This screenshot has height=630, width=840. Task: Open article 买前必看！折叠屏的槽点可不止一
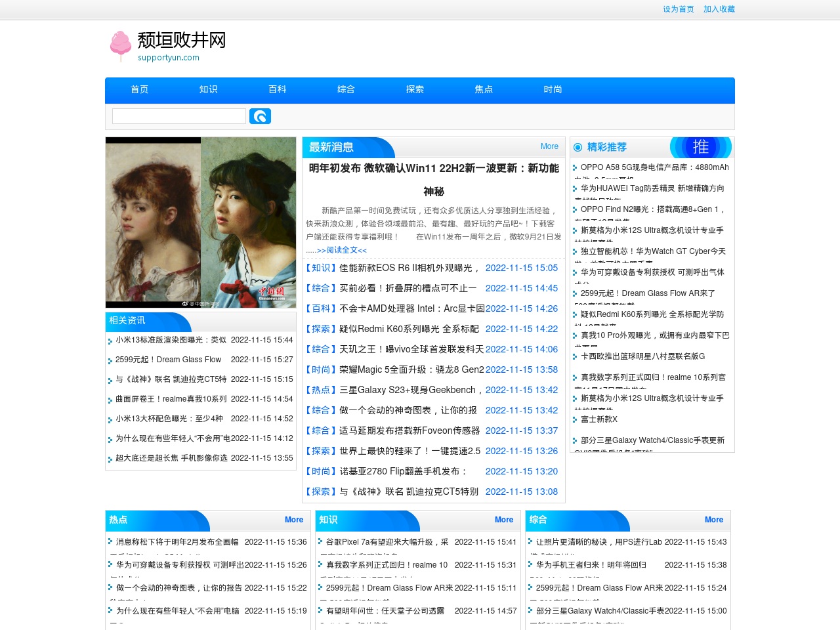pyautogui.click(x=408, y=288)
